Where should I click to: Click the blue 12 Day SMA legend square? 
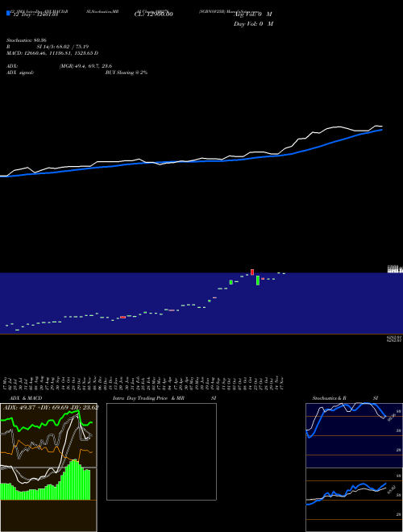(8, 14)
